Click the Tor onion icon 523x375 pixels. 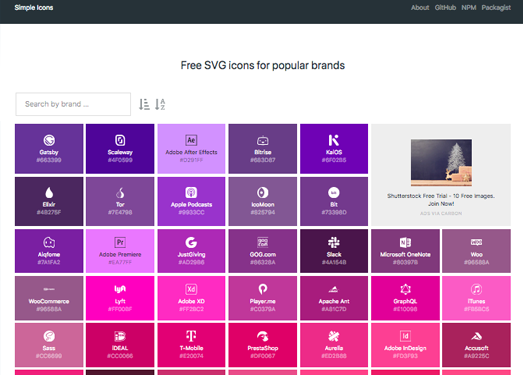120,193
